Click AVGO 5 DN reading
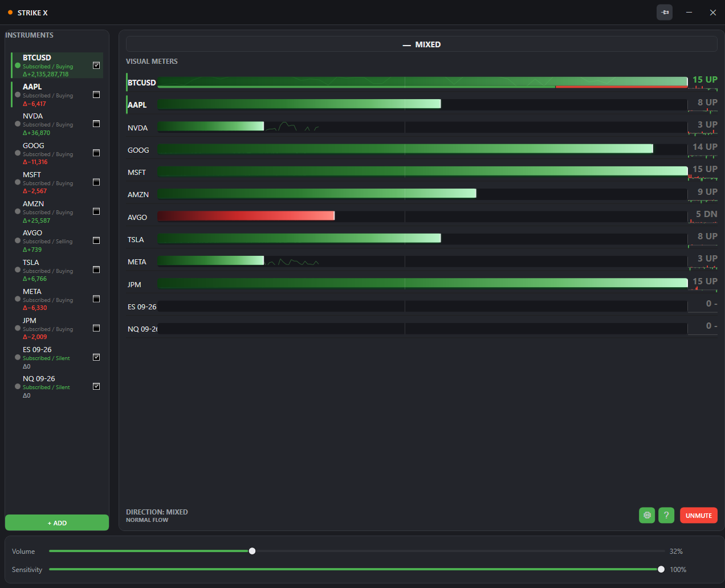The image size is (725, 588). (707, 214)
